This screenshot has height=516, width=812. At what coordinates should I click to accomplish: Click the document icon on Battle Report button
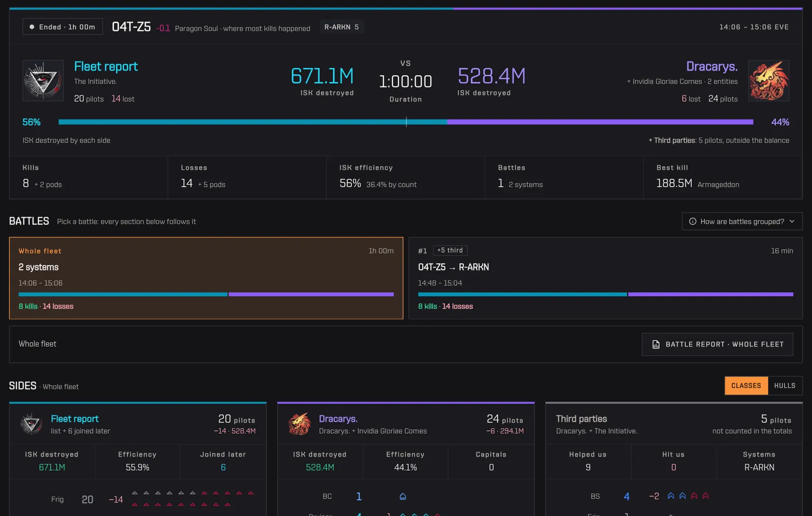click(x=656, y=344)
